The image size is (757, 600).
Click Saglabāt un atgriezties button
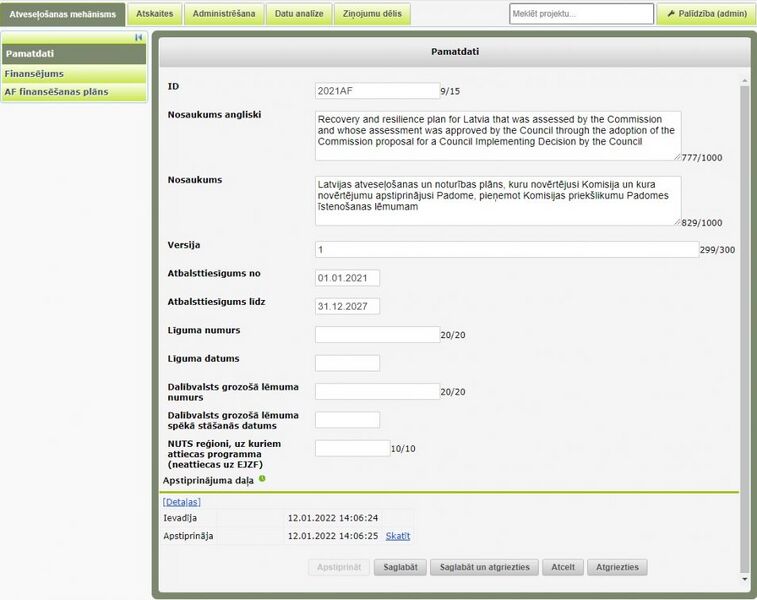pos(485,567)
